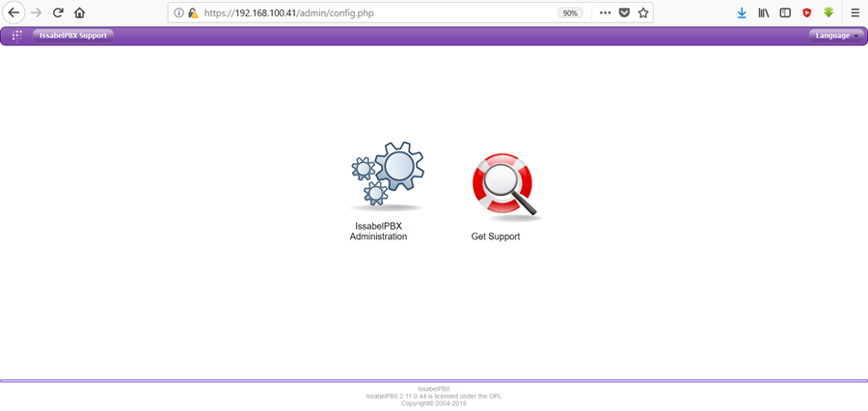Open the browser library
868x411 pixels.
point(764,13)
